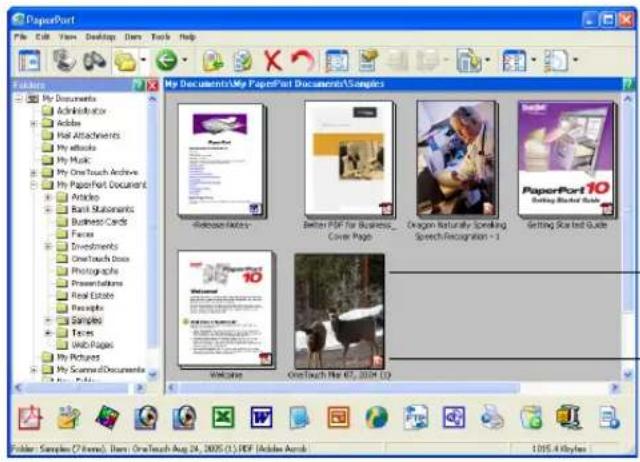The height and width of the screenshot is (462, 640).
Task: Click the rightmost document icon in Send To bar
Action: click(x=609, y=417)
